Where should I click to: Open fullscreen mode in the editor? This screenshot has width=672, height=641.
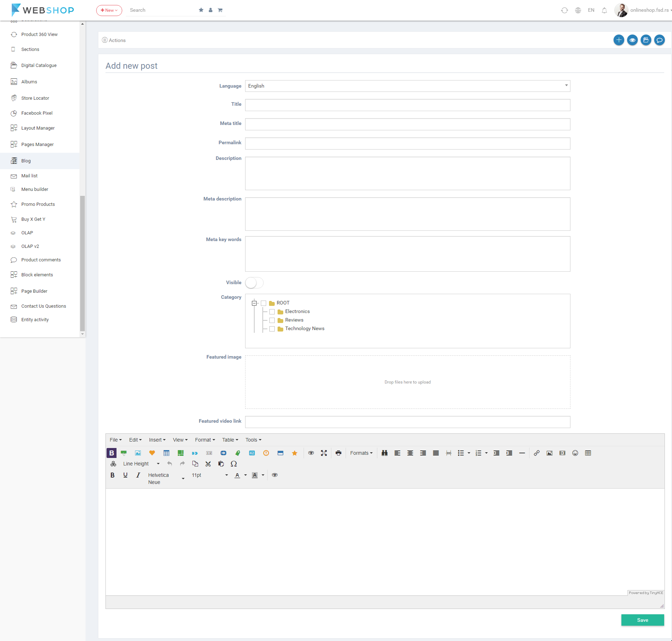click(324, 453)
